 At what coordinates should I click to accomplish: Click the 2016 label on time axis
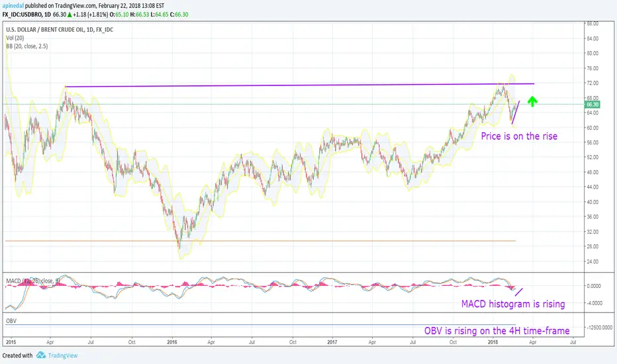[172, 342]
